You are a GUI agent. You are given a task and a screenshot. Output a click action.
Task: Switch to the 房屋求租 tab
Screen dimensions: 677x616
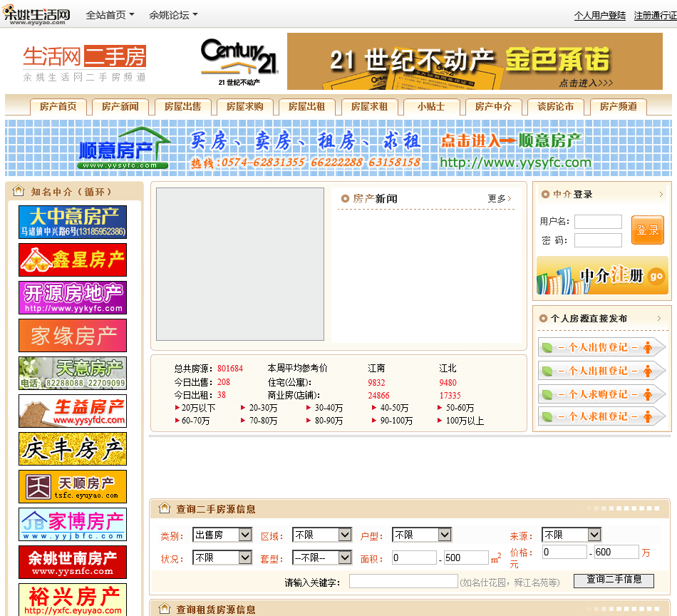pos(369,107)
